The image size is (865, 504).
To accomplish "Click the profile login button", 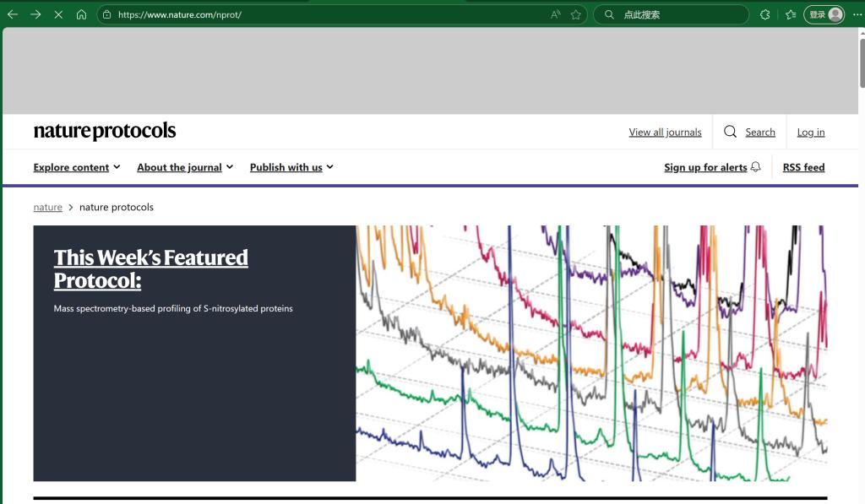I will (x=824, y=14).
